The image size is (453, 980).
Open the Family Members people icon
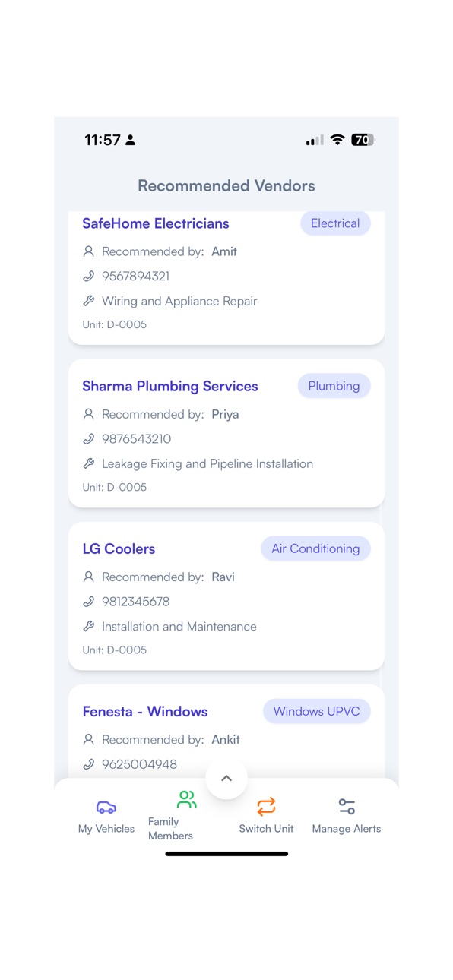click(x=186, y=799)
